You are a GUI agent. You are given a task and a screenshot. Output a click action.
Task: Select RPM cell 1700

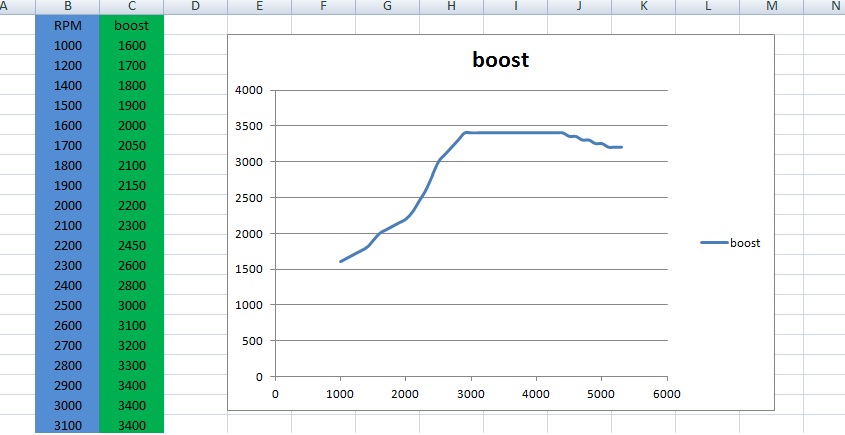click(x=67, y=145)
